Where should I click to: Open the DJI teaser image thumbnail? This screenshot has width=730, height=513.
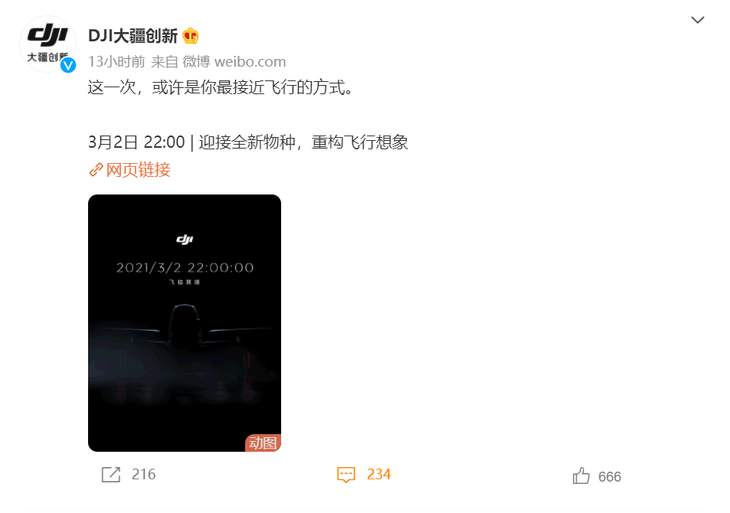pyautogui.click(x=184, y=323)
